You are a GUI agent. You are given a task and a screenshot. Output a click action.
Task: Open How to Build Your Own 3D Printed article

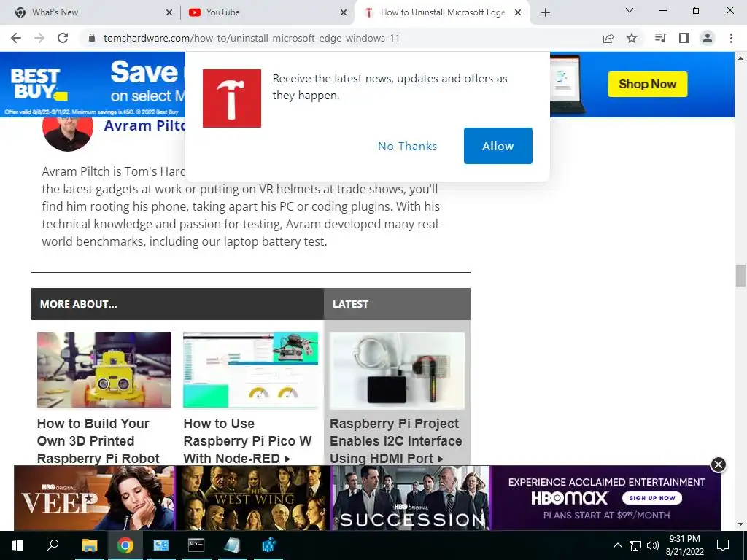point(98,441)
